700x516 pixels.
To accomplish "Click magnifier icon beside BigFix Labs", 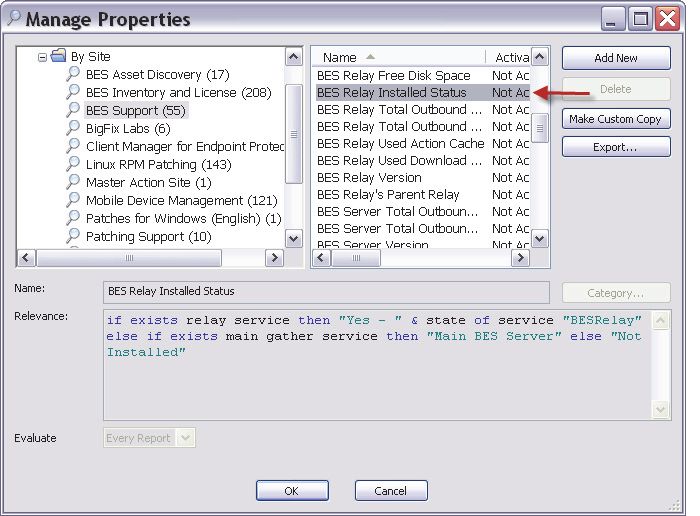I will point(73,128).
